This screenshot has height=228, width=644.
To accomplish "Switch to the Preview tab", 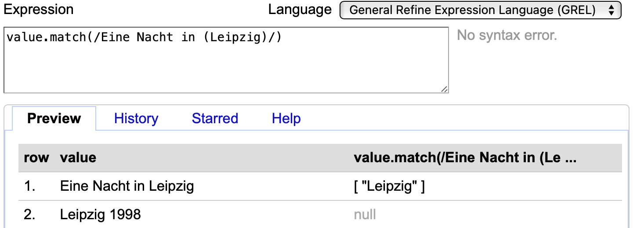I will point(54,118).
